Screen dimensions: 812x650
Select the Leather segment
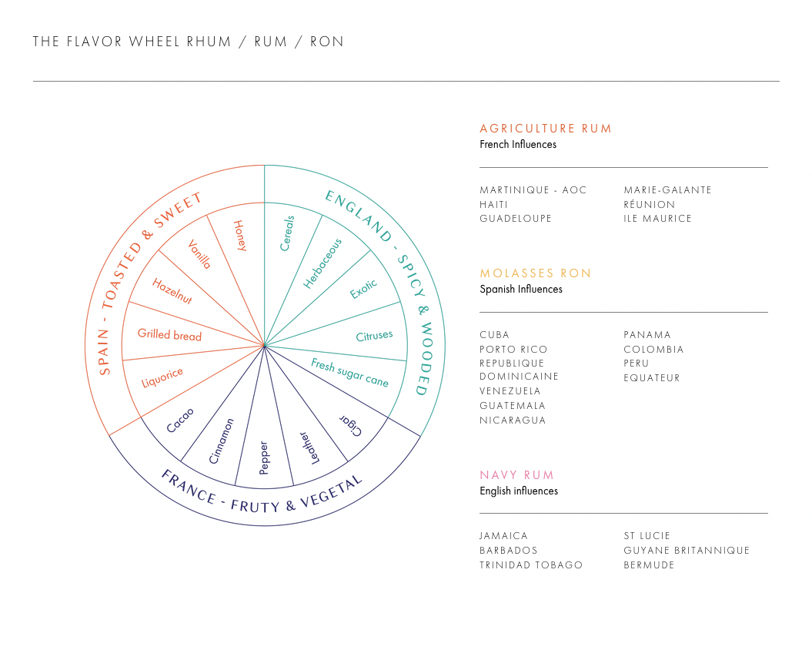[x=309, y=448]
